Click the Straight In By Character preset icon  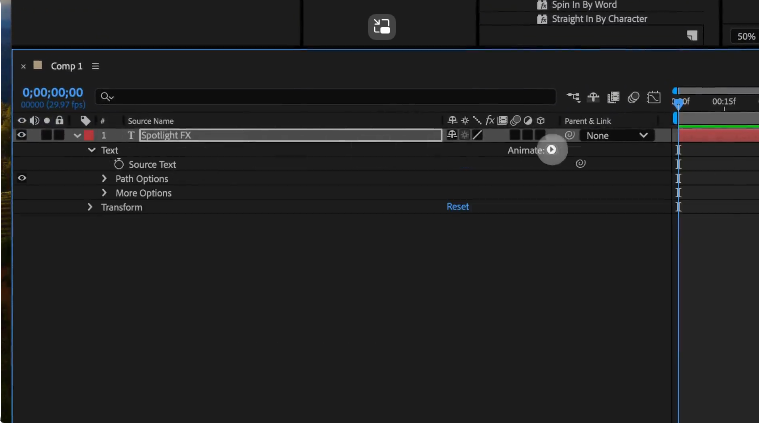(542, 19)
